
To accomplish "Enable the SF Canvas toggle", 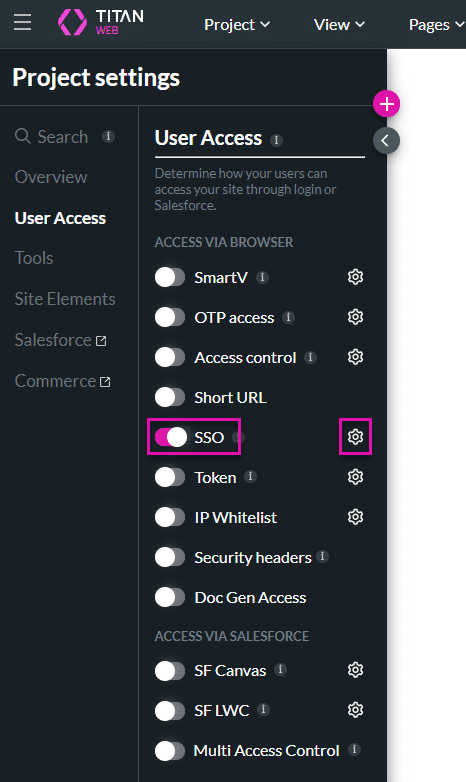I will (170, 671).
